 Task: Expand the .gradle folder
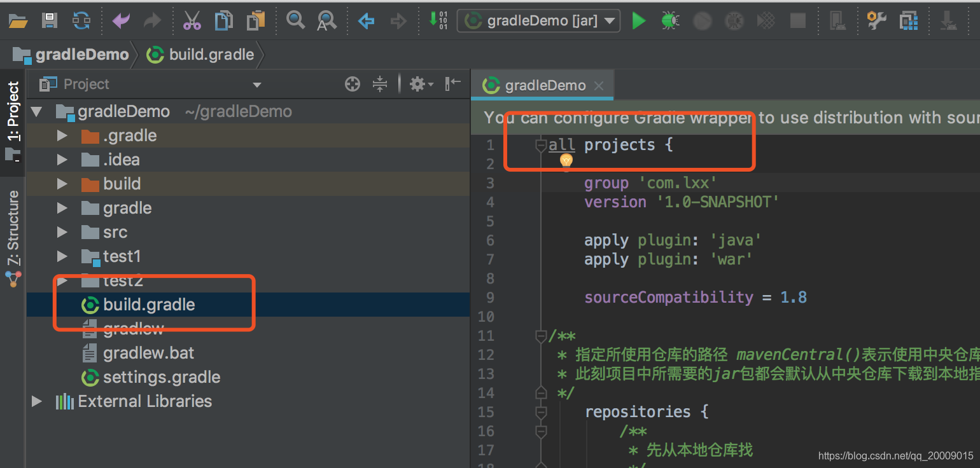coord(62,136)
